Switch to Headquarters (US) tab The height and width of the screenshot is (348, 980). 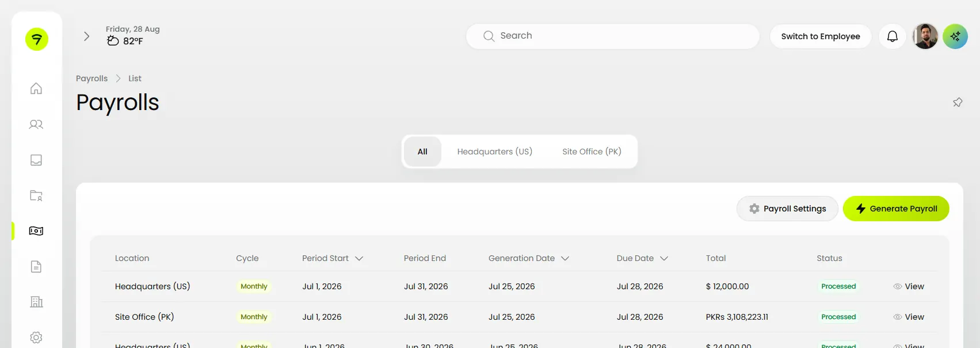point(495,152)
